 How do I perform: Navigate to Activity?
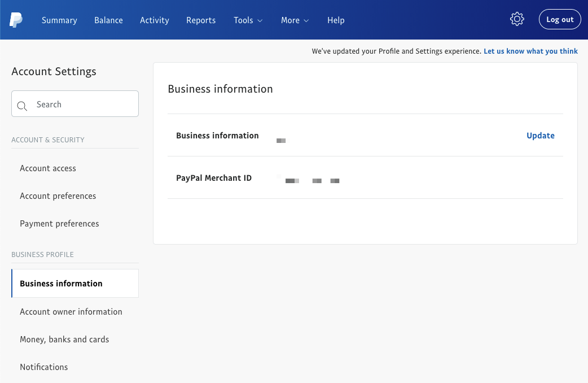point(155,20)
